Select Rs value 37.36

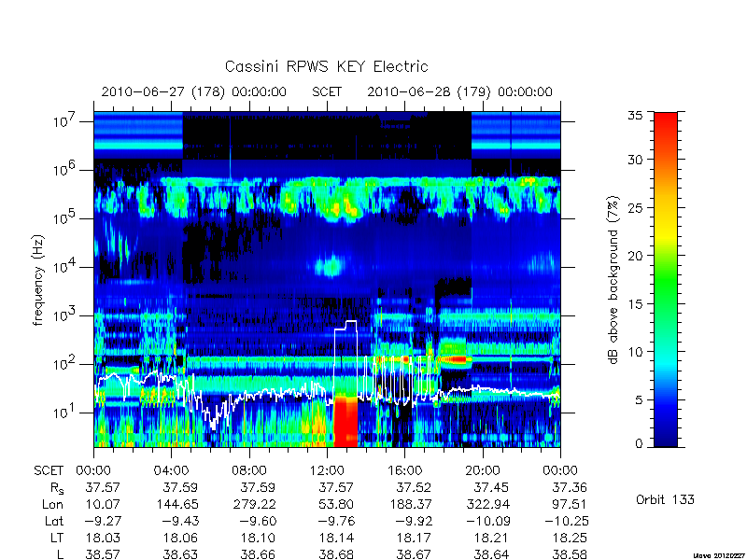570,487
